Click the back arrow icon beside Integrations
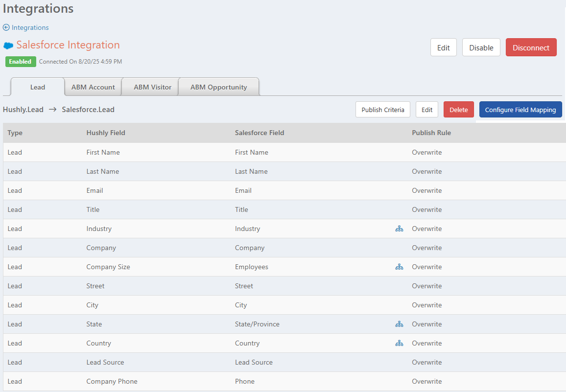The height and width of the screenshot is (392, 566). [6, 27]
